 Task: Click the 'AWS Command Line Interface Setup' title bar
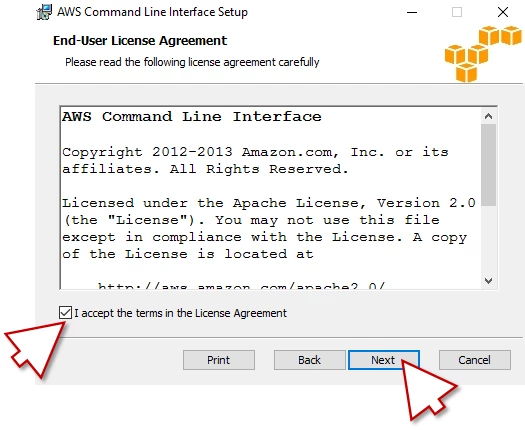coord(152,12)
